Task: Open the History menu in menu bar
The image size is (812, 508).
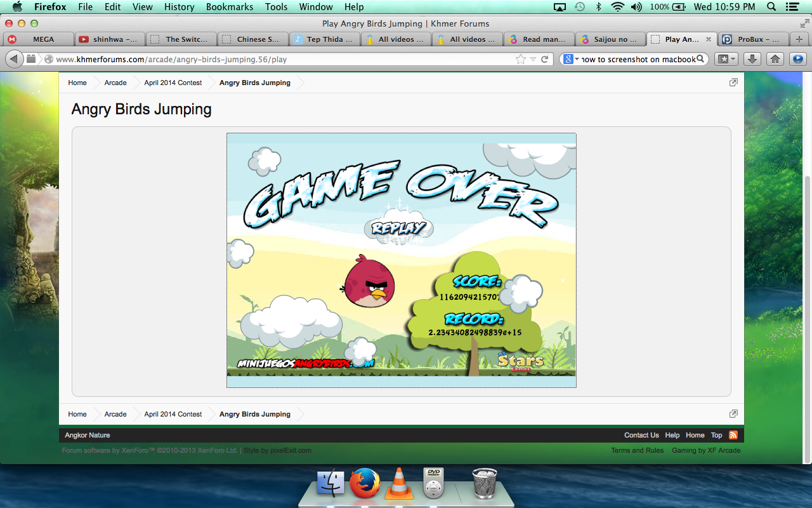Action: click(x=179, y=7)
